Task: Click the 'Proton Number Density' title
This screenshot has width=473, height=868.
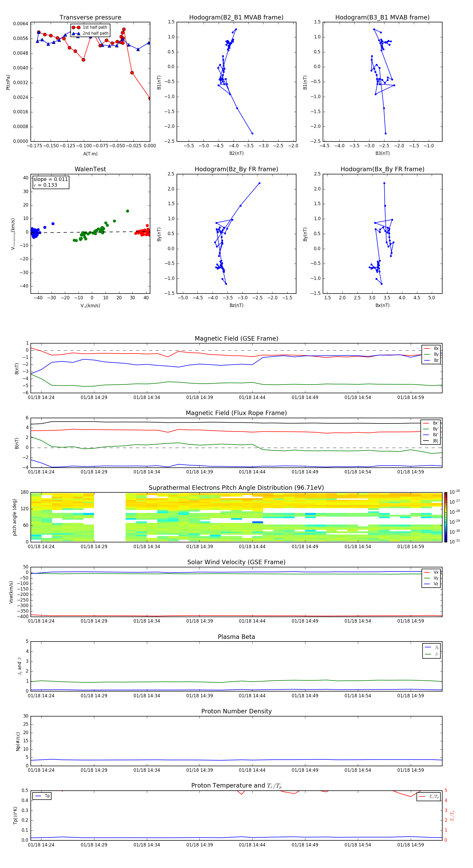Action: click(x=236, y=711)
